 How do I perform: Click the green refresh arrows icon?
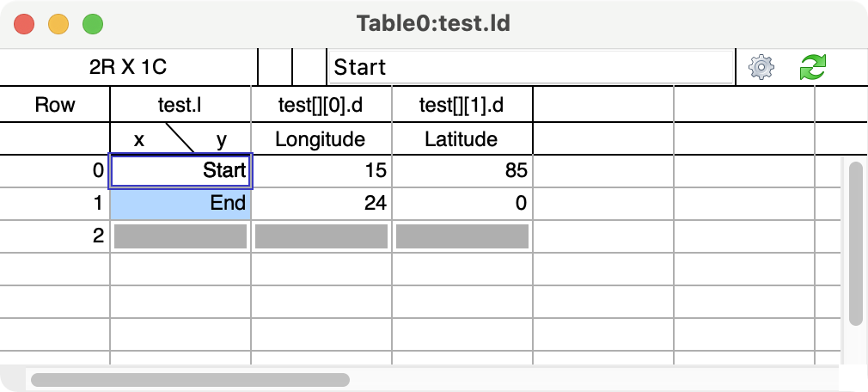pyautogui.click(x=813, y=67)
